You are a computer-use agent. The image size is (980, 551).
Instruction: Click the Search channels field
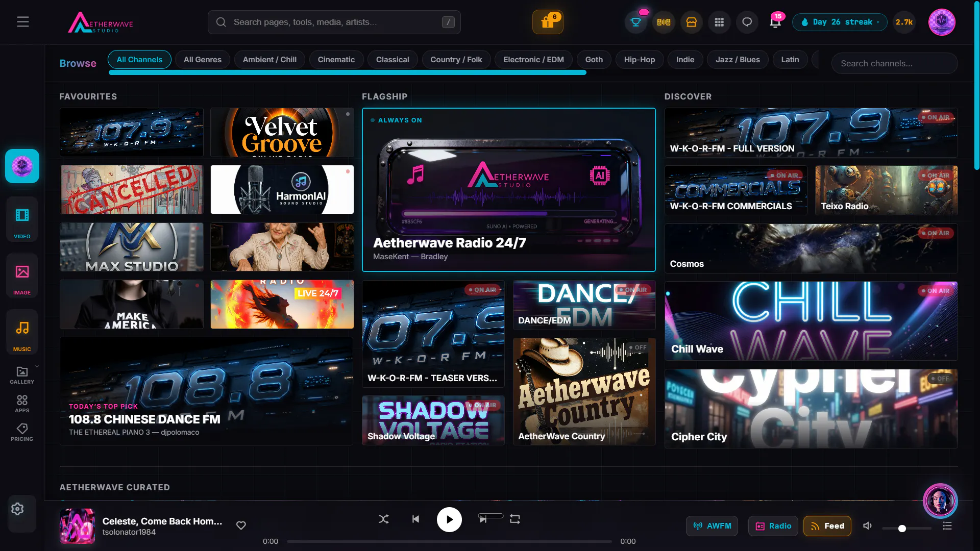[x=894, y=63]
